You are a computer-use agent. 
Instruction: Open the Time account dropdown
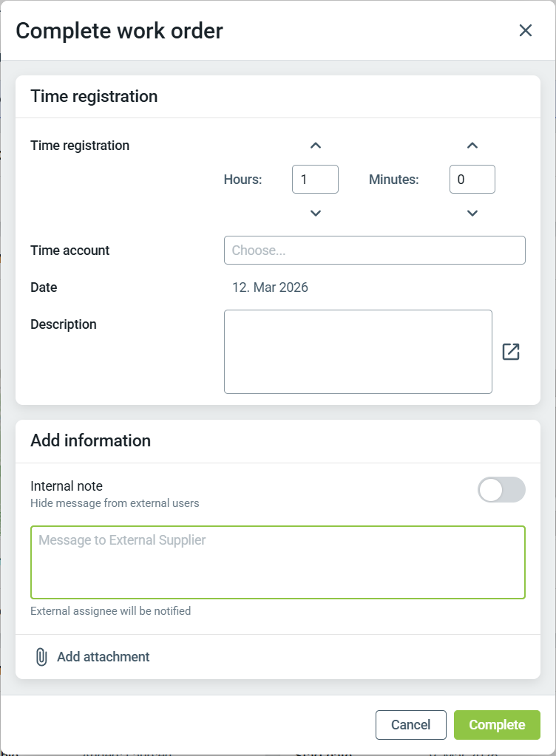[374, 251]
